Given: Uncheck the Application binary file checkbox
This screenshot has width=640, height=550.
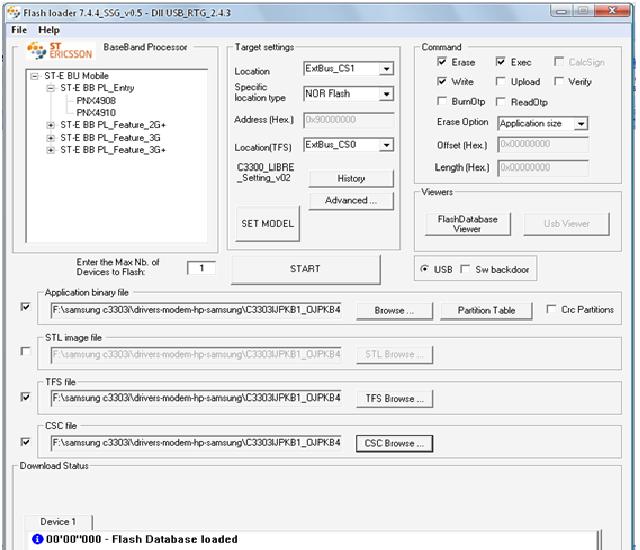Looking at the screenshot, I should 25,306.
